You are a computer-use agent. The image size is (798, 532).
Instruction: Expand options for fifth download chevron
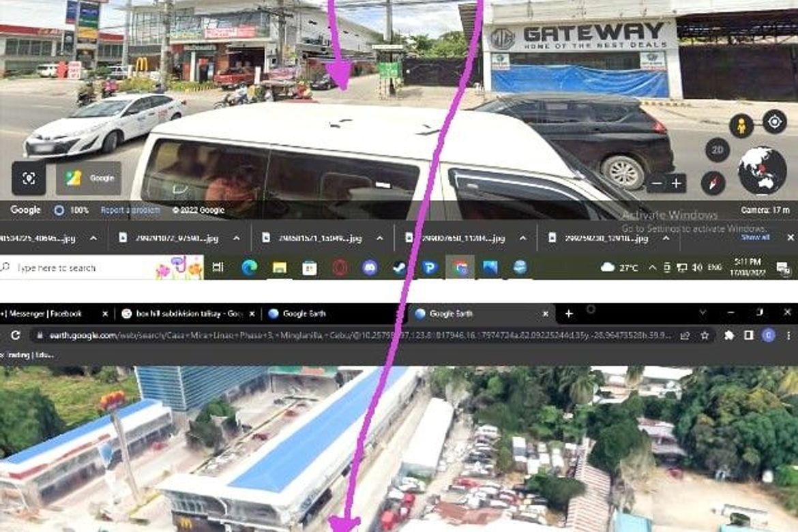(666, 238)
